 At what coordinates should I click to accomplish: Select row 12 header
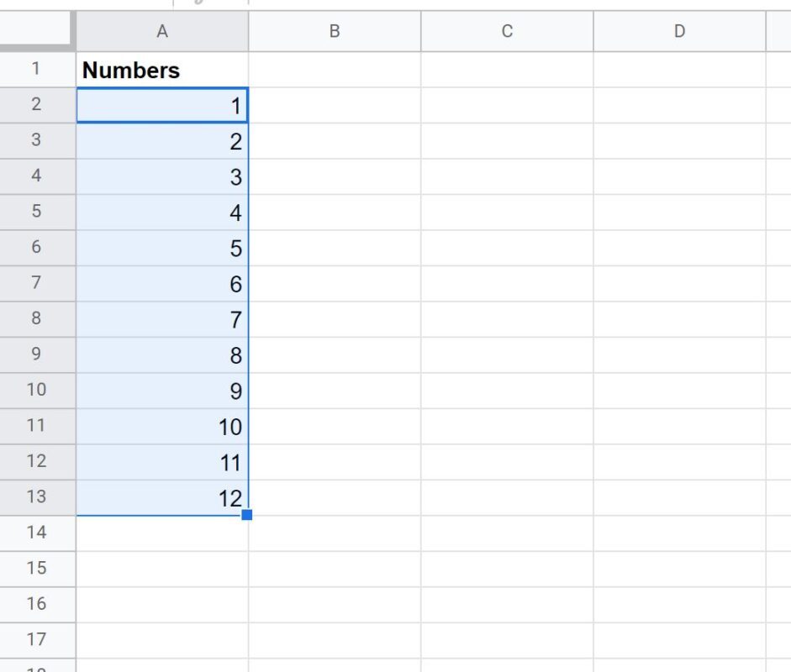point(38,462)
